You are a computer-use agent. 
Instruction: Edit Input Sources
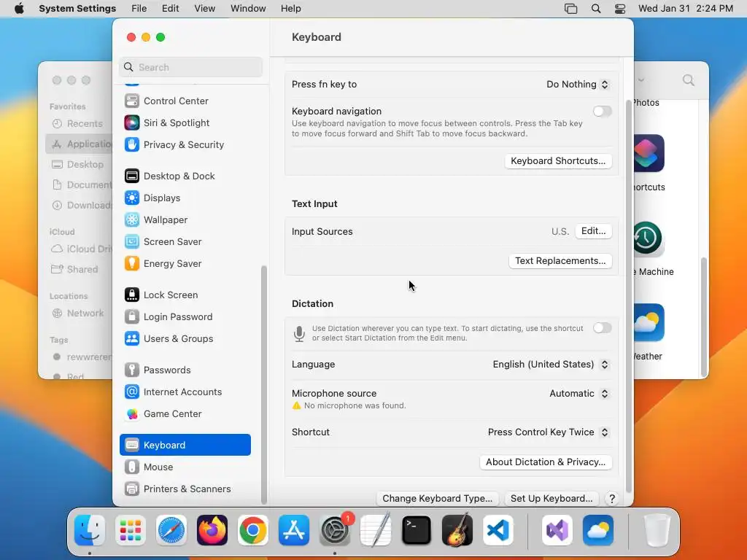[593, 231]
